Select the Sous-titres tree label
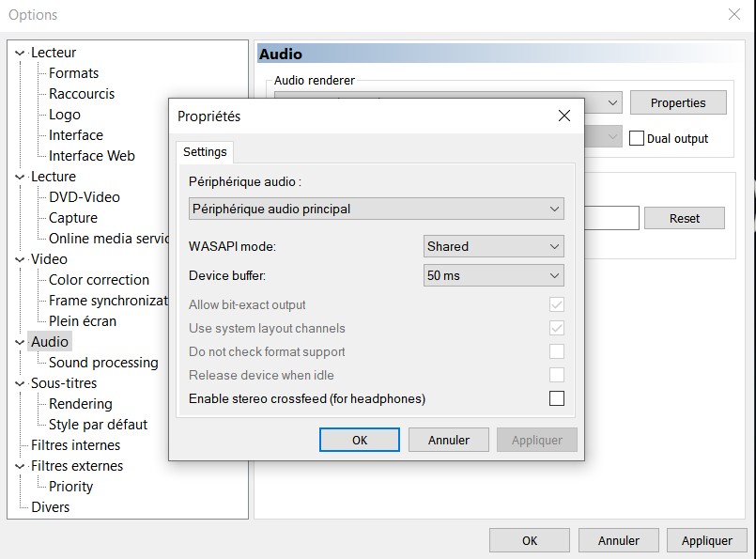 [x=64, y=383]
